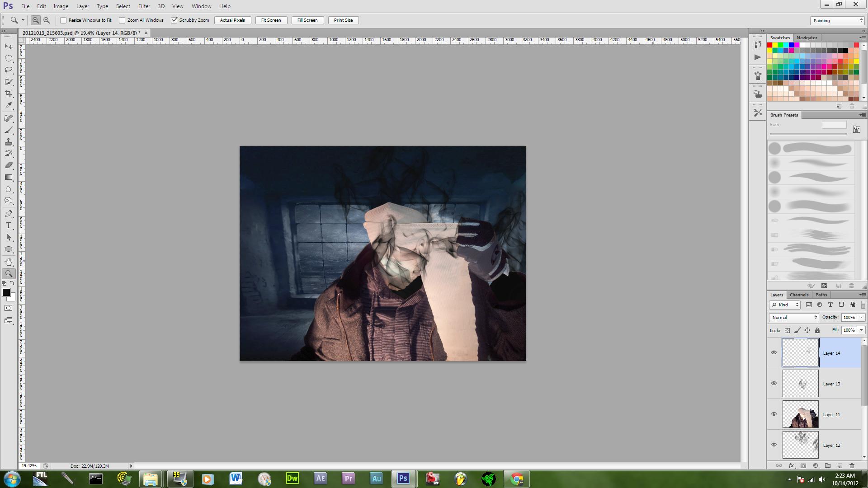
Task: Select the Lasso tool
Action: click(x=9, y=70)
